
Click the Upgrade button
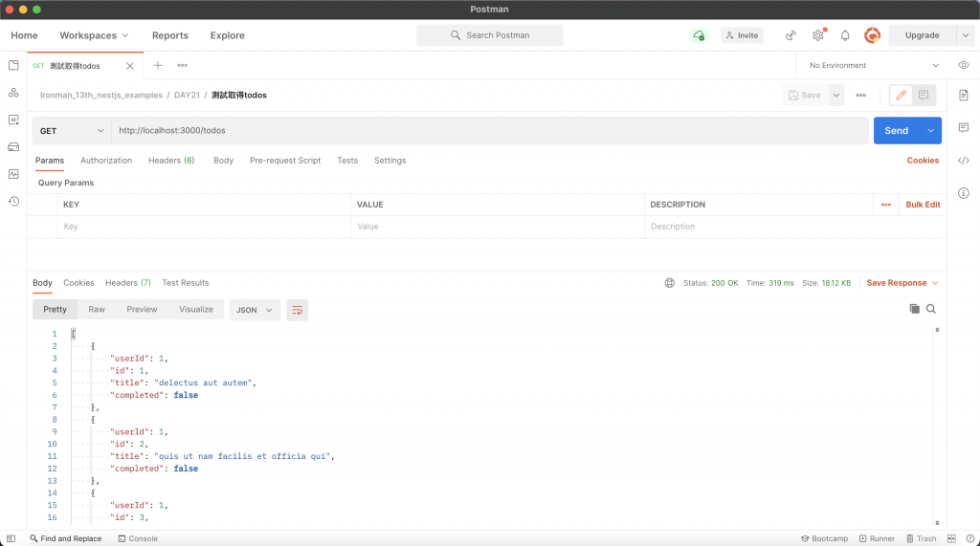[x=922, y=35]
